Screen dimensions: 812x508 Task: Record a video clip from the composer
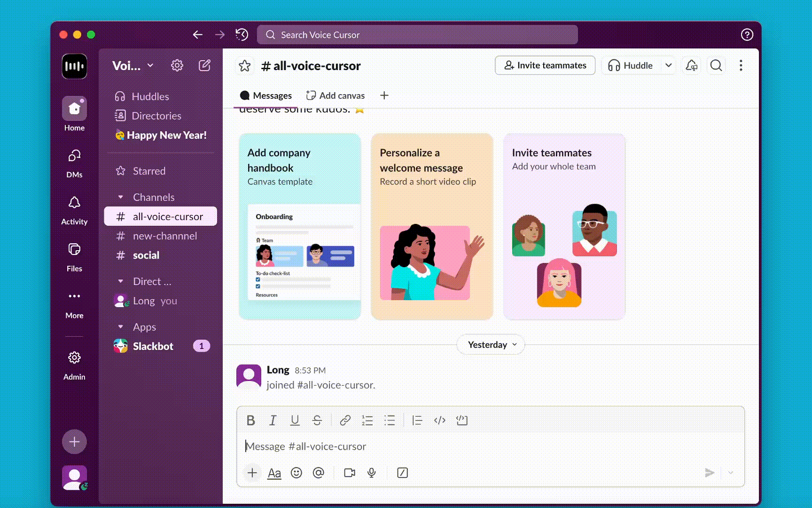point(349,473)
